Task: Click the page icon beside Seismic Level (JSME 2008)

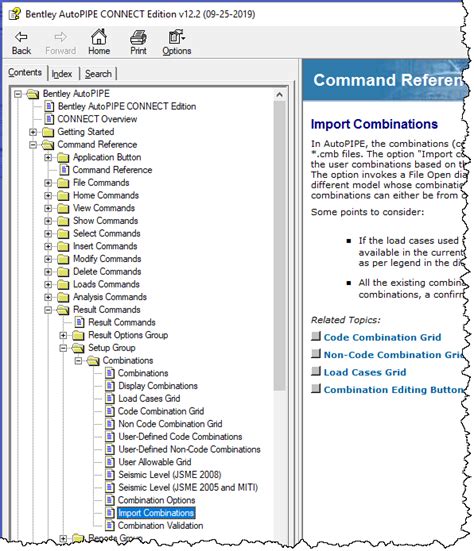Action: click(x=110, y=475)
